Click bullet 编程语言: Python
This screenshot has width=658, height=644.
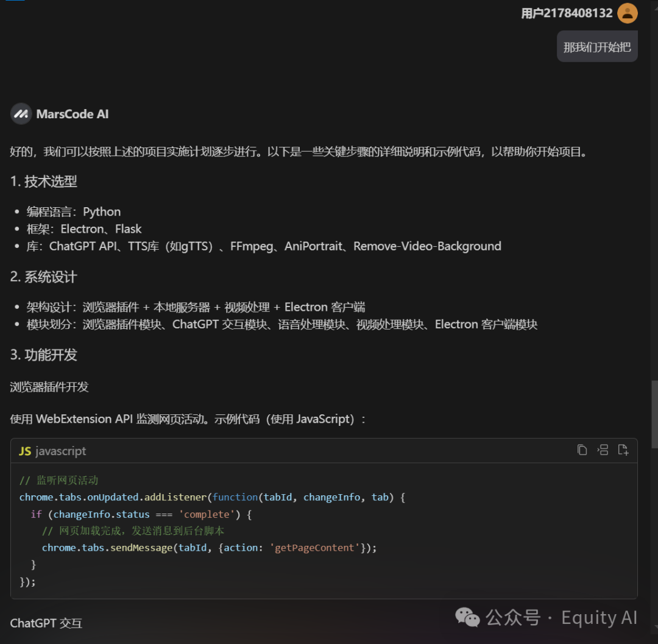pyautogui.click(x=74, y=211)
